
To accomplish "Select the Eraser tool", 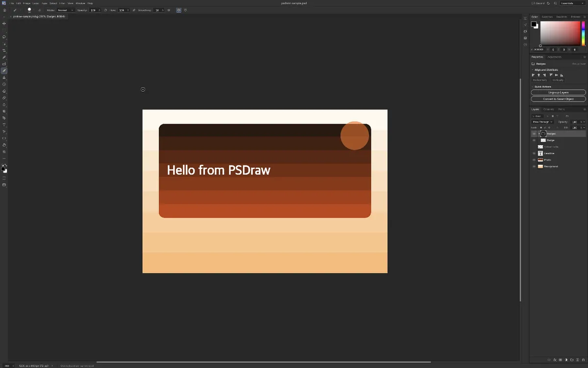I will pyautogui.click(x=4, y=91).
